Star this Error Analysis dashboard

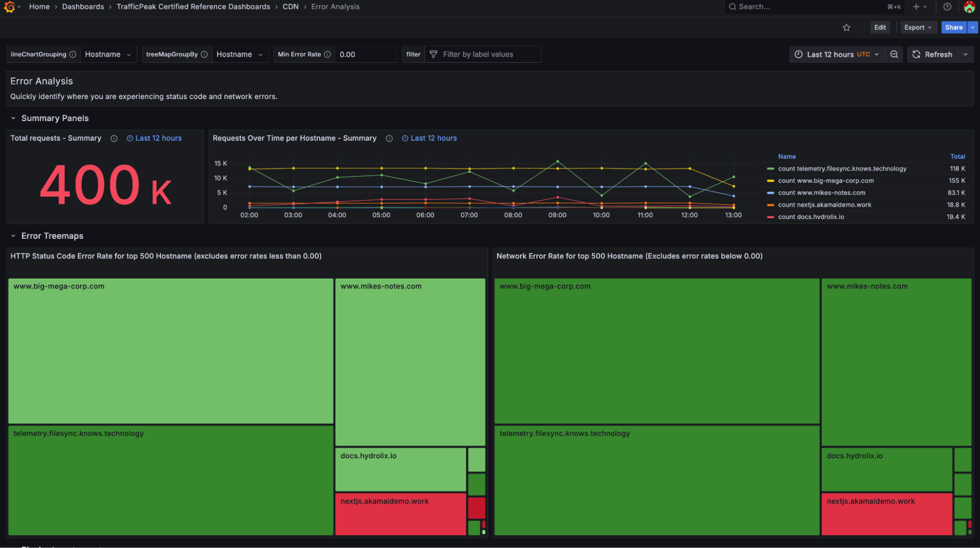847,27
